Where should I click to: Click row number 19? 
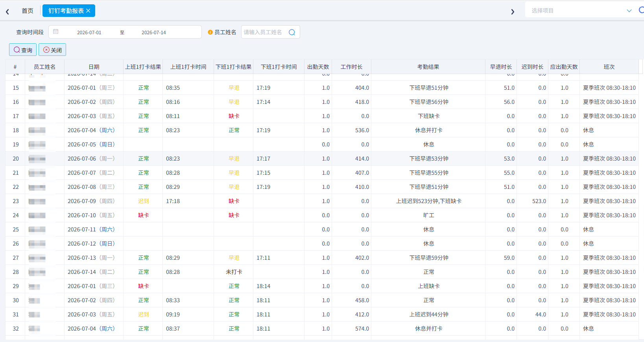16,144
